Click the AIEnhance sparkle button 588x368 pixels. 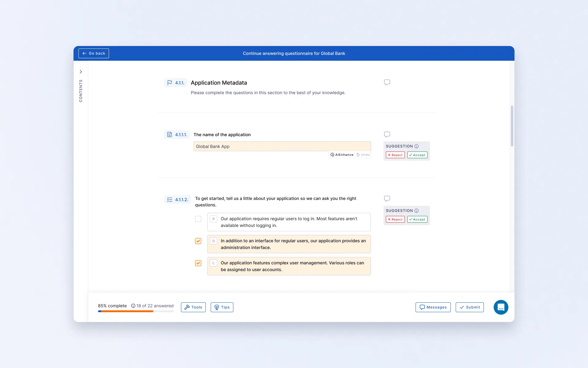[342, 155]
